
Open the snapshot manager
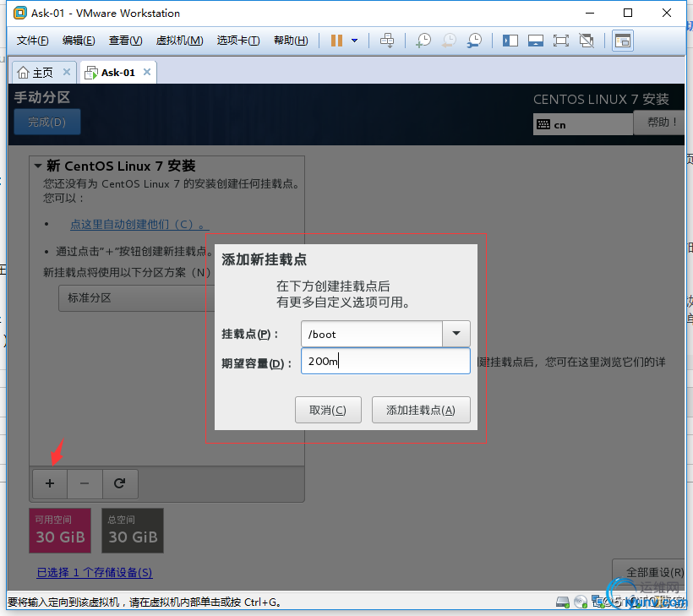click(x=475, y=41)
